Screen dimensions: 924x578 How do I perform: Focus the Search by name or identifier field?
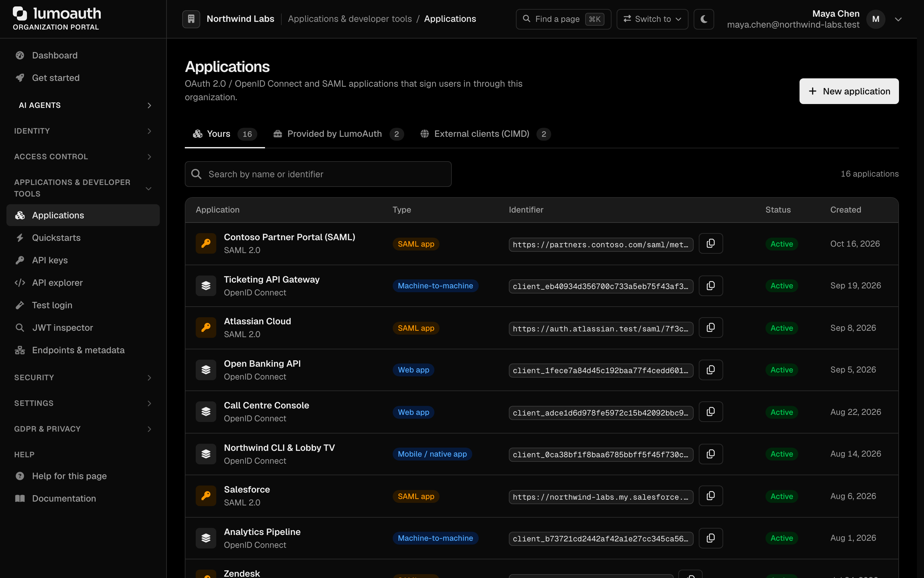tap(318, 174)
